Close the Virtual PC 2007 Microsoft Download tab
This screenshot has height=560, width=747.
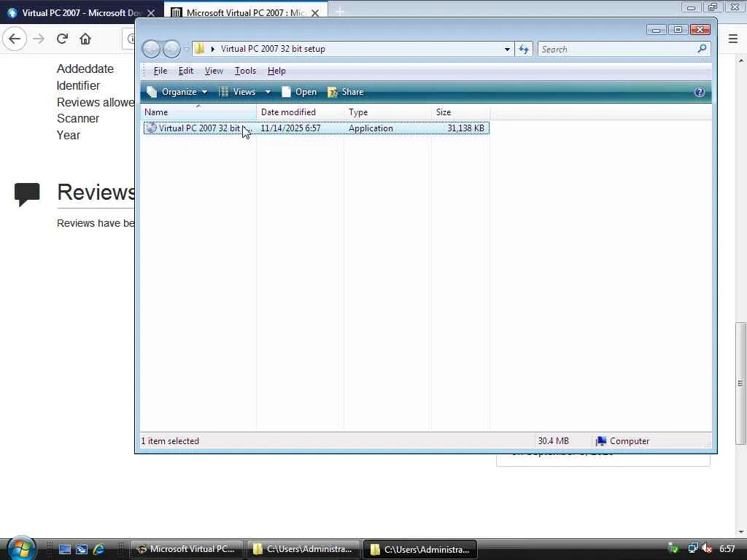coord(151,13)
